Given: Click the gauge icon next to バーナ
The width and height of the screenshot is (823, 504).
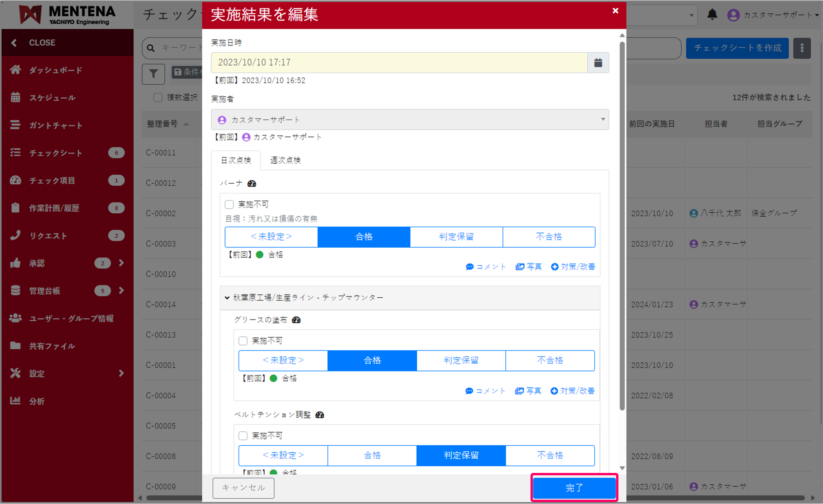Looking at the screenshot, I should click(x=252, y=183).
